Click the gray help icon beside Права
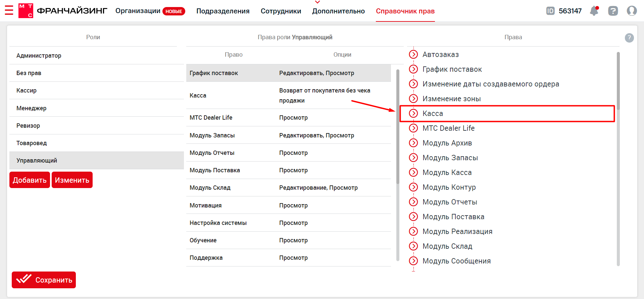 pos(629,38)
